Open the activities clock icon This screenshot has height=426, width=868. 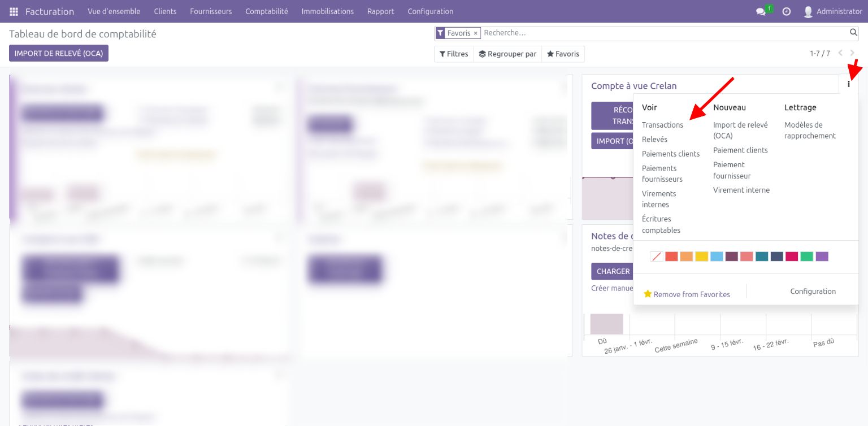(786, 11)
